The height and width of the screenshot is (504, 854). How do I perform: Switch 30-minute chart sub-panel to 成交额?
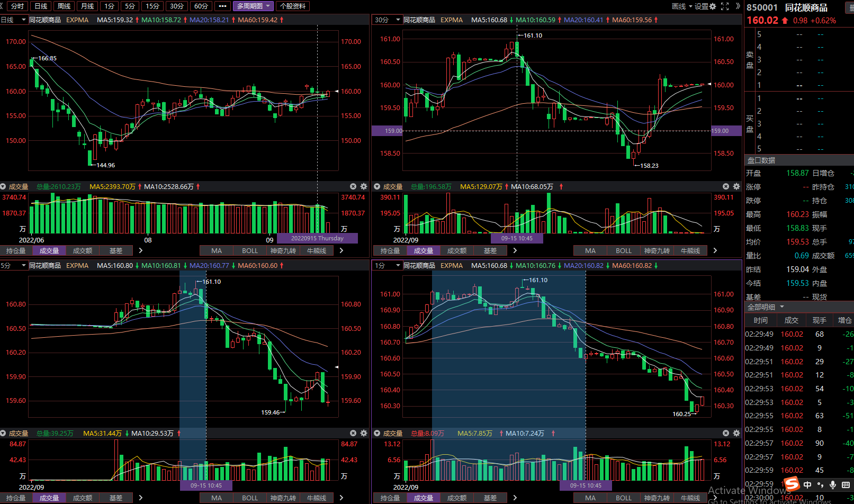point(456,250)
